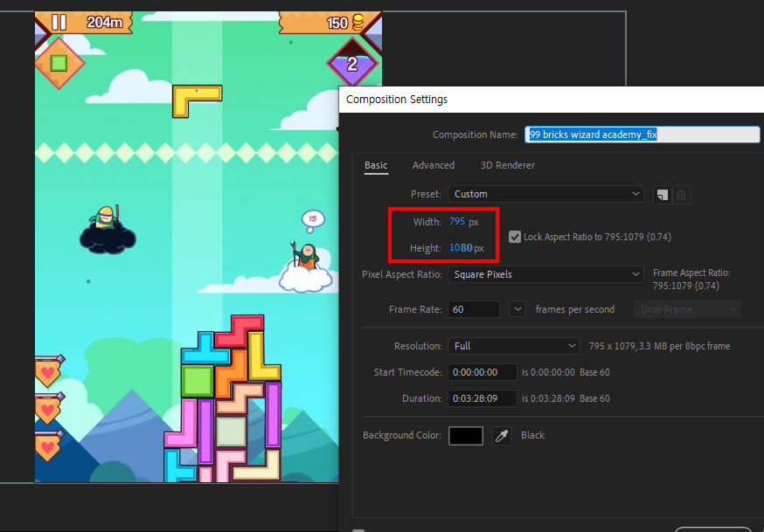Image resolution: width=764 pixels, height=532 pixels.
Task: Click the '3.3 MB per 8bpc frame' text
Action: tap(684, 346)
